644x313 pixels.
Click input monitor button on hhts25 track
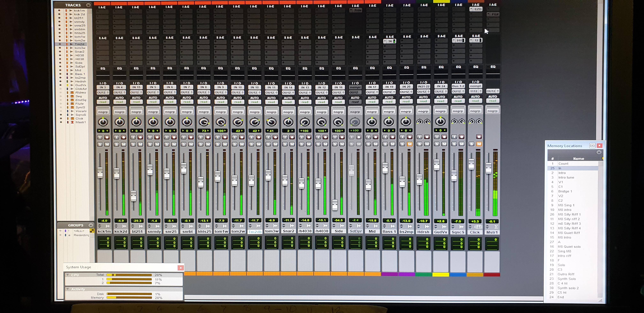(200, 137)
